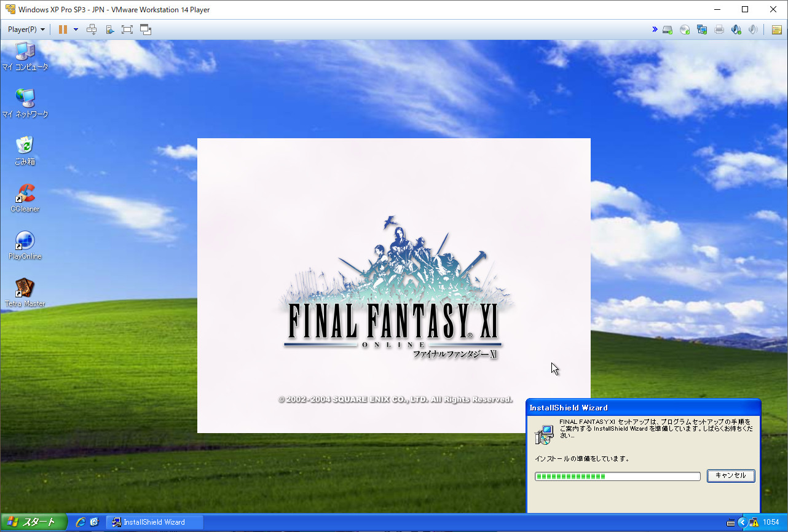Expand hidden system tray icons arrow
This screenshot has width=788, height=532.
[742, 522]
